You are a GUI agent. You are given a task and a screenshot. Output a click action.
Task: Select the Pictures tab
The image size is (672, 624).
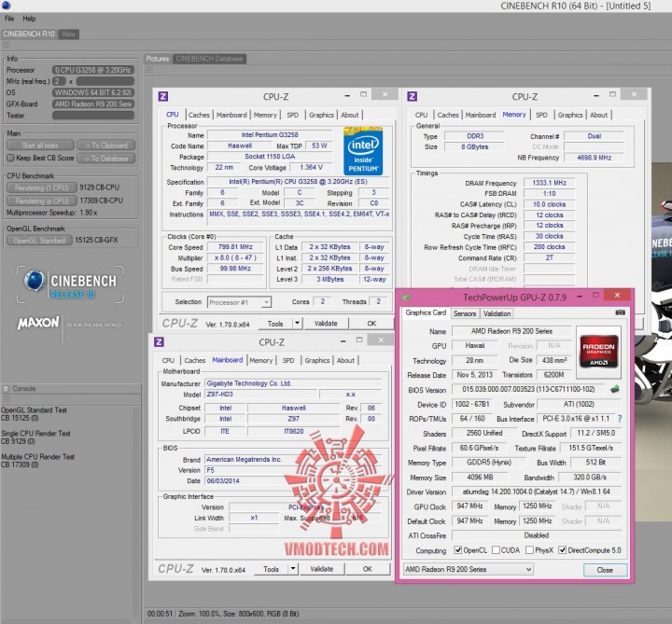tap(158, 59)
